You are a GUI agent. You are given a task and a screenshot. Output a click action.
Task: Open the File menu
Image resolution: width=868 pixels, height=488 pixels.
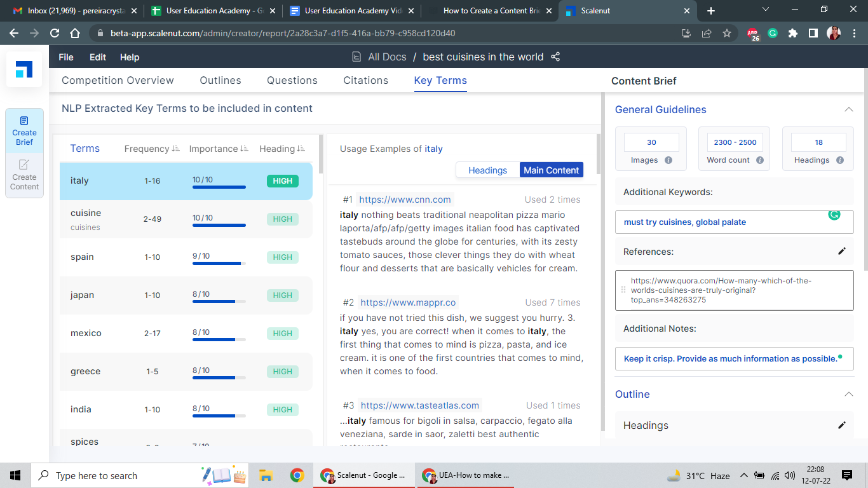point(65,57)
